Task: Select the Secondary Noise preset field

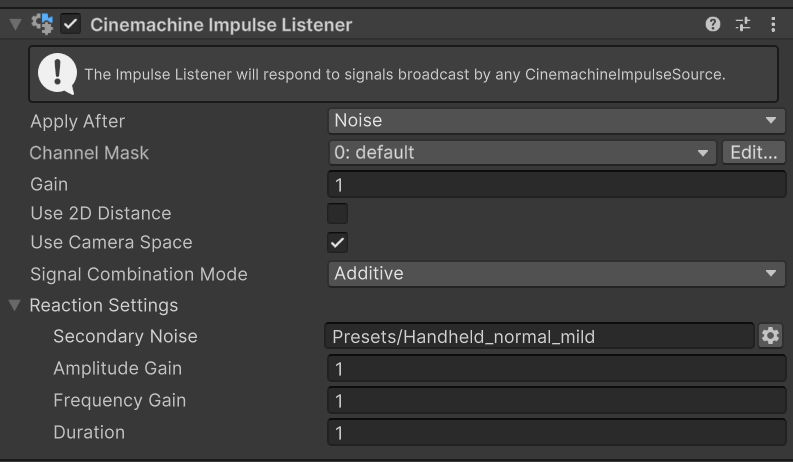Action: [x=539, y=336]
